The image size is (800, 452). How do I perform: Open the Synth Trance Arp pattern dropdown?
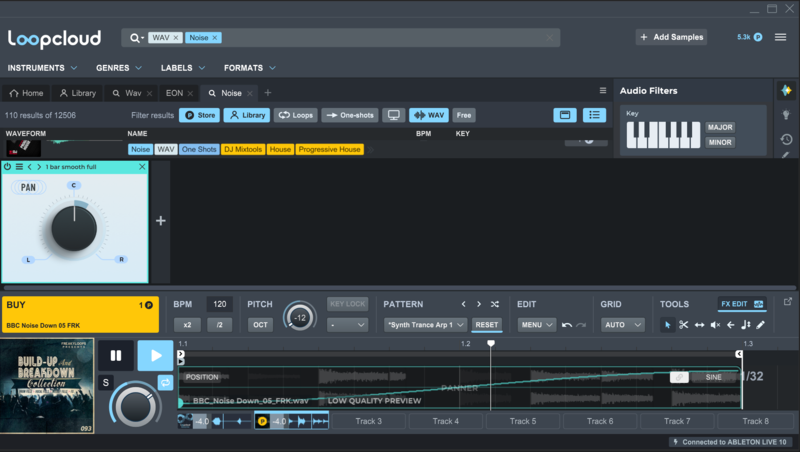[x=427, y=325]
